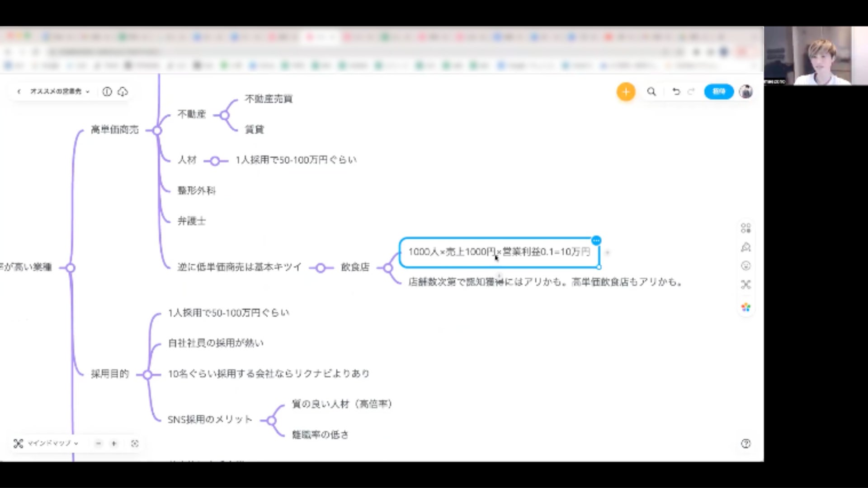Click the help question mark icon

click(746, 444)
